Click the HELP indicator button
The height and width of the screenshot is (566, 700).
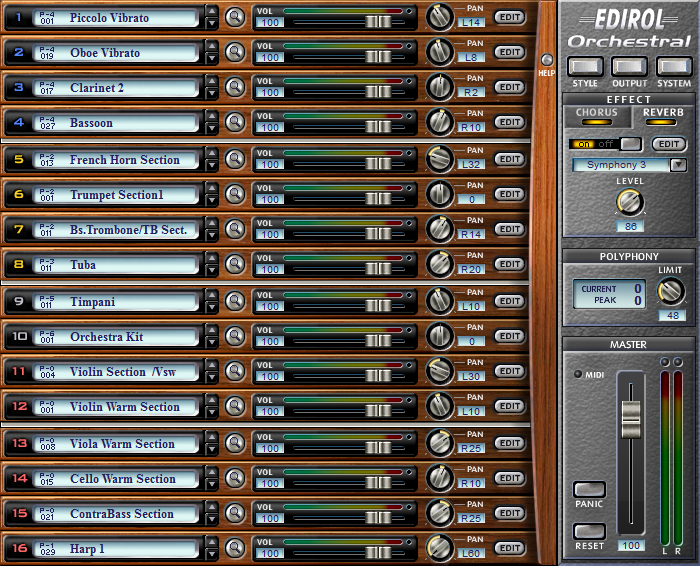(x=547, y=60)
